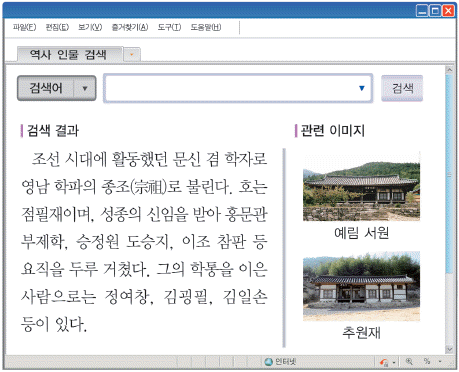
Task: Expand the 검색어 category dropdown arrow
Action: [85, 88]
